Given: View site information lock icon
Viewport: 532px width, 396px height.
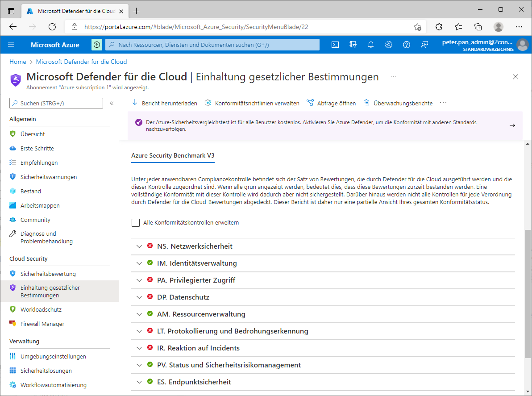Looking at the screenshot, I should [75, 27].
